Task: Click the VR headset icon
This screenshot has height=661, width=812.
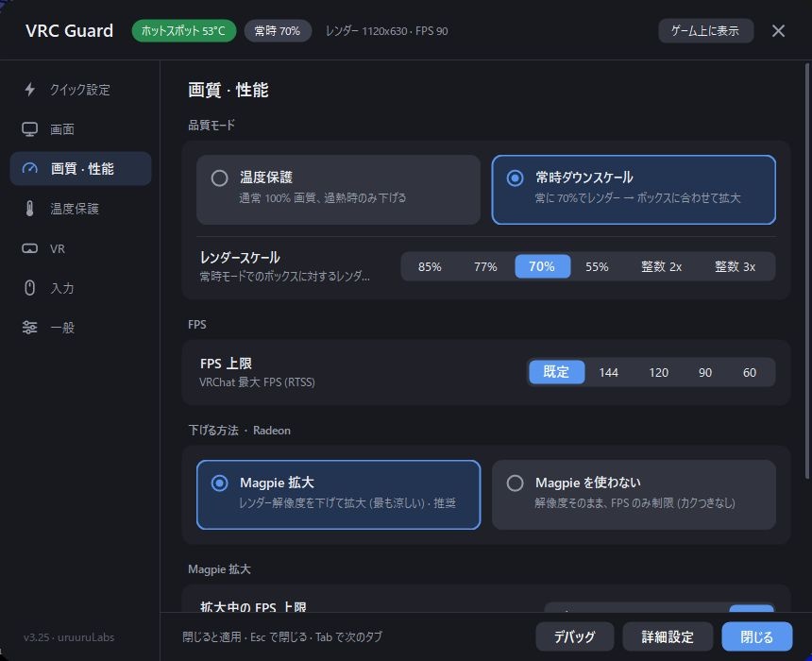Action: pyautogui.click(x=29, y=248)
